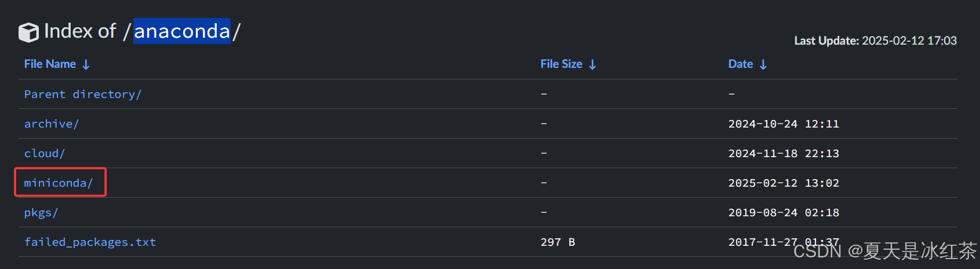
Task: Click the archive date 2024-10-24 12:11
Action: (x=784, y=123)
